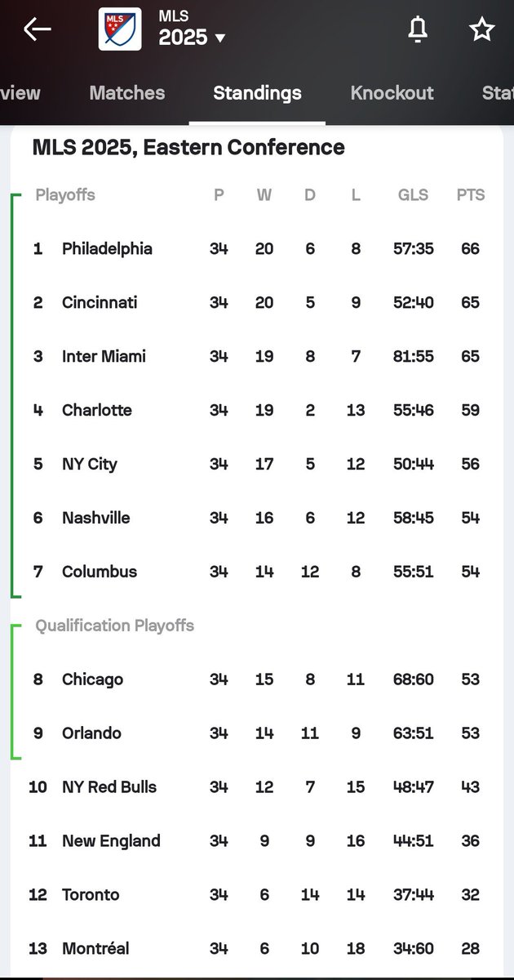Viewport: 514px width, 980px height.
Task: Tap the MLS league logo
Action: (120, 29)
